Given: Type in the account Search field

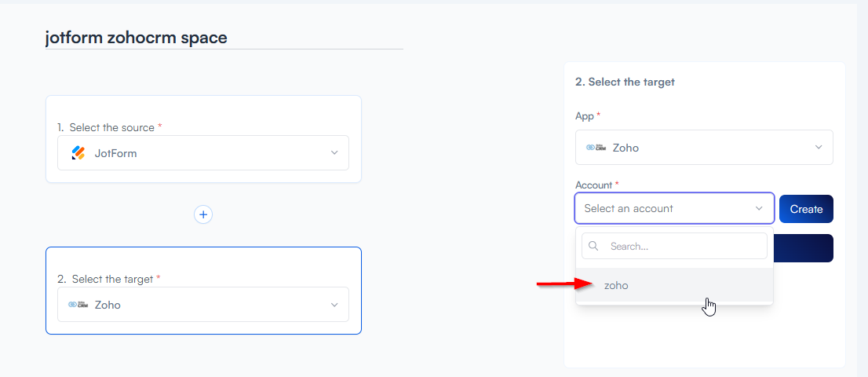Looking at the screenshot, I should click(683, 246).
